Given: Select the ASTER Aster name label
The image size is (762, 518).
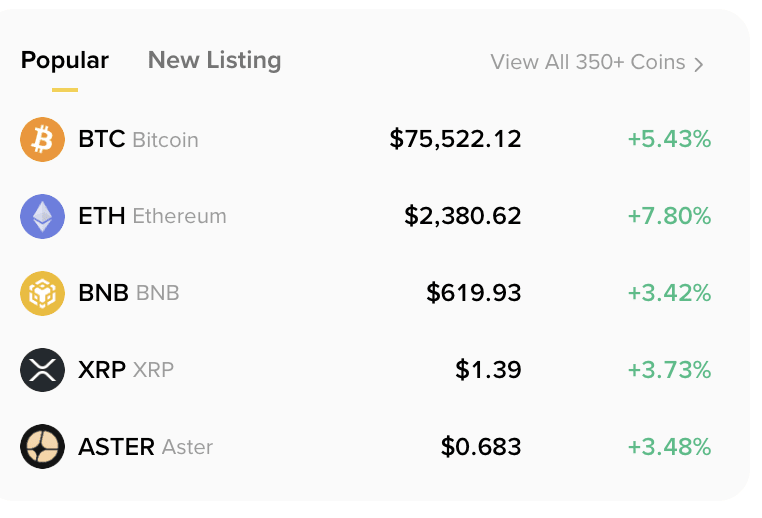Looking at the screenshot, I should pos(145,447).
